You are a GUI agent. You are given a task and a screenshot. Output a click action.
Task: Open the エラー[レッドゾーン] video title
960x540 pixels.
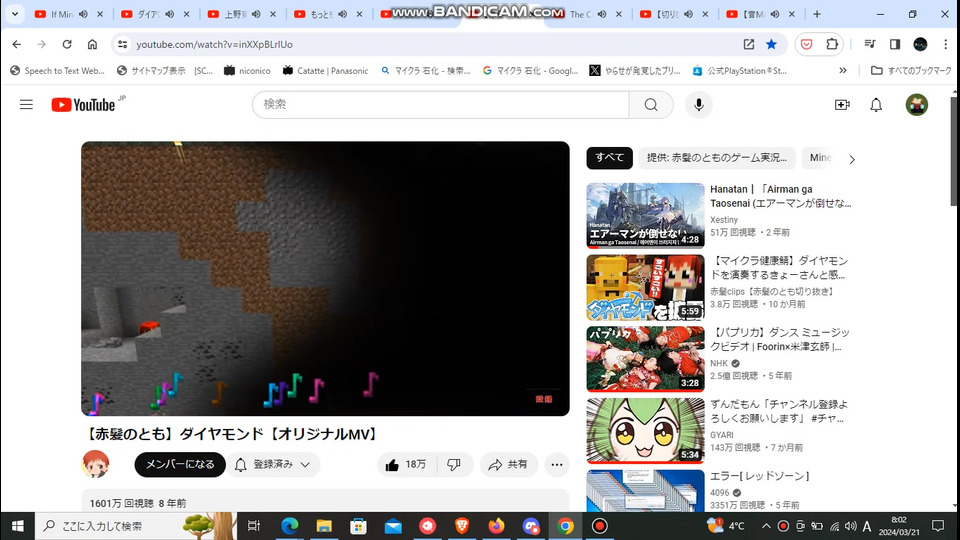760,476
